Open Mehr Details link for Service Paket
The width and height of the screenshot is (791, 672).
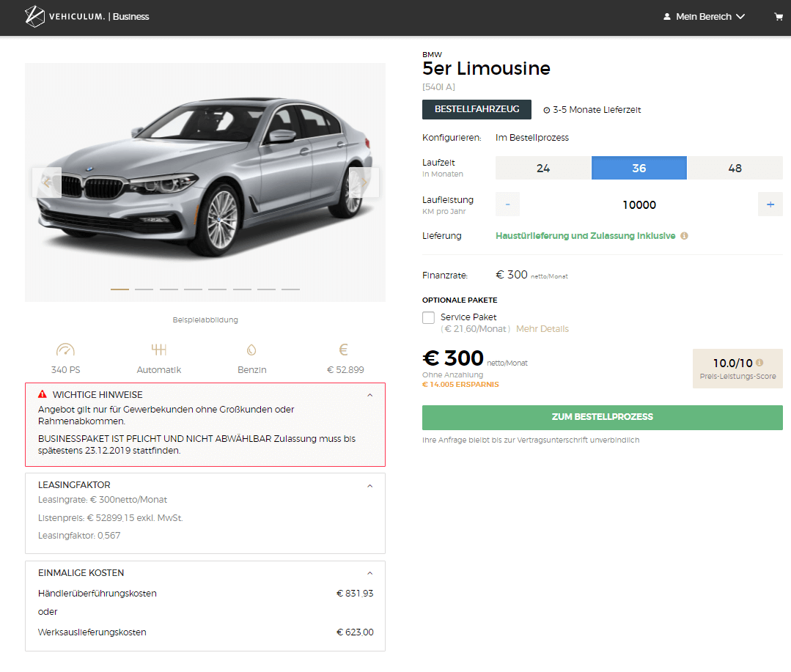[x=542, y=329]
